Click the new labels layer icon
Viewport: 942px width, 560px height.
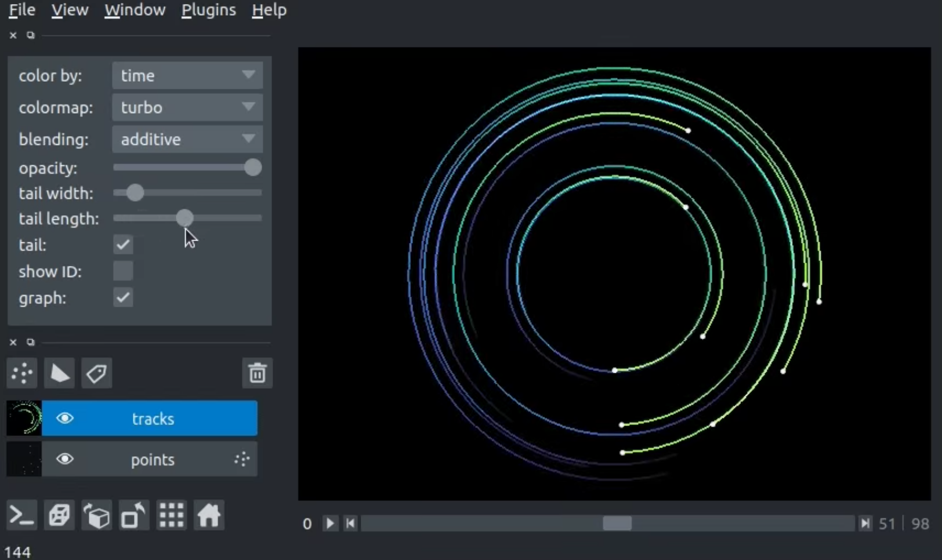(x=96, y=373)
